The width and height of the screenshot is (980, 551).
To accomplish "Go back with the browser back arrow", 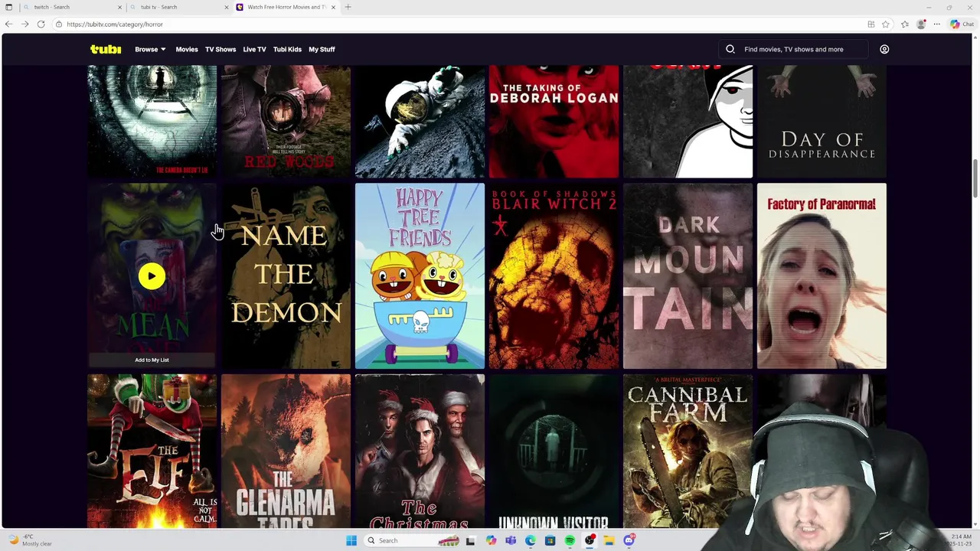I will point(8,24).
